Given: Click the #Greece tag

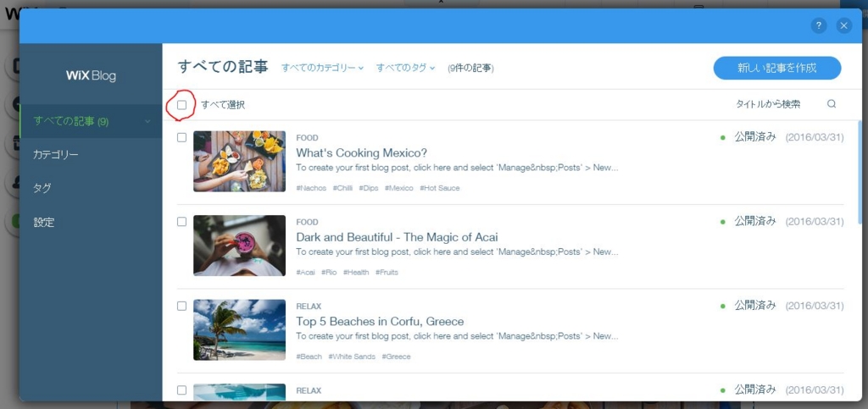Looking at the screenshot, I should (x=397, y=356).
